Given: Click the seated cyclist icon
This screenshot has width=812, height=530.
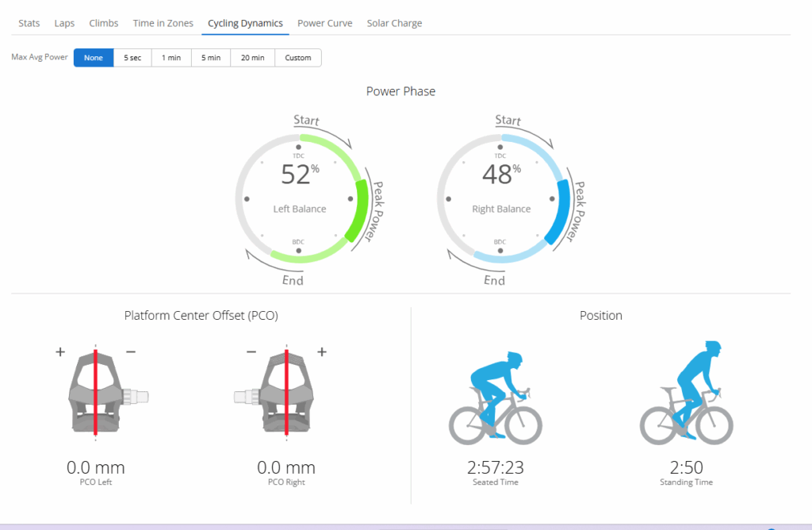Looking at the screenshot, I should click(x=496, y=397).
